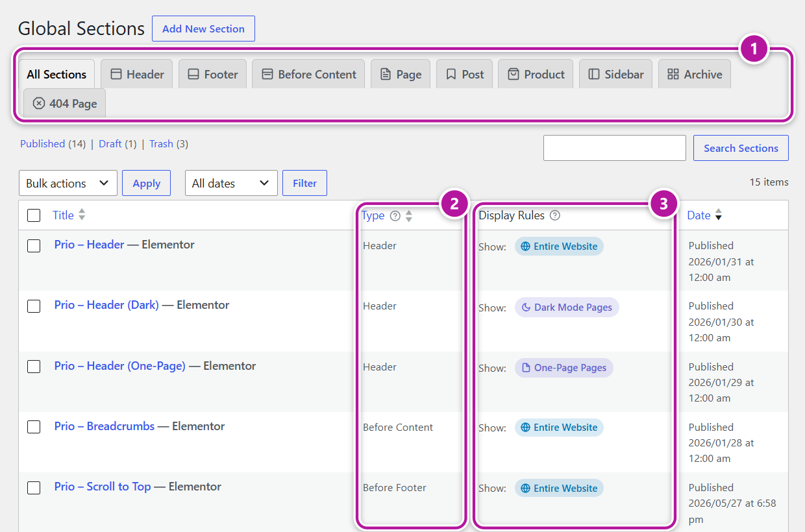Check the Prio – Header (Dark) row checkbox
This screenshot has height=532, width=805.
[34, 306]
